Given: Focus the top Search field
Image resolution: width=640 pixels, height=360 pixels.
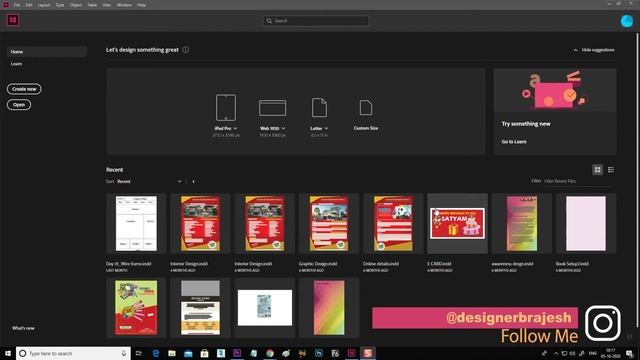Looking at the screenshot, I should click(316, 20).
